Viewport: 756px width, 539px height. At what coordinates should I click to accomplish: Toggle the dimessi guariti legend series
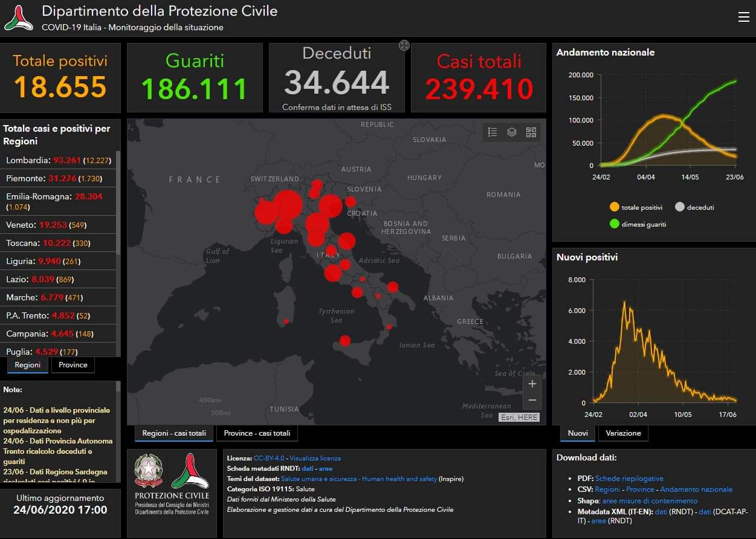637,224
